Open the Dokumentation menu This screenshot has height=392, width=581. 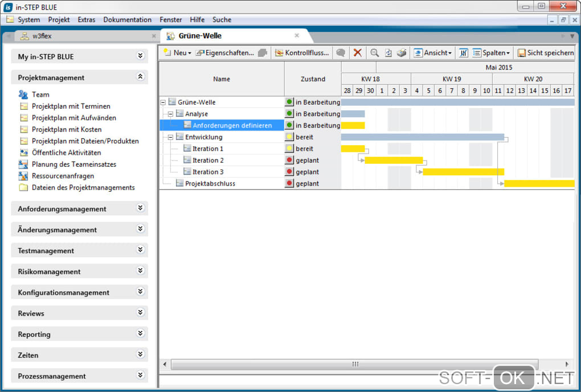pyautogui.click(x=127, y=19)
